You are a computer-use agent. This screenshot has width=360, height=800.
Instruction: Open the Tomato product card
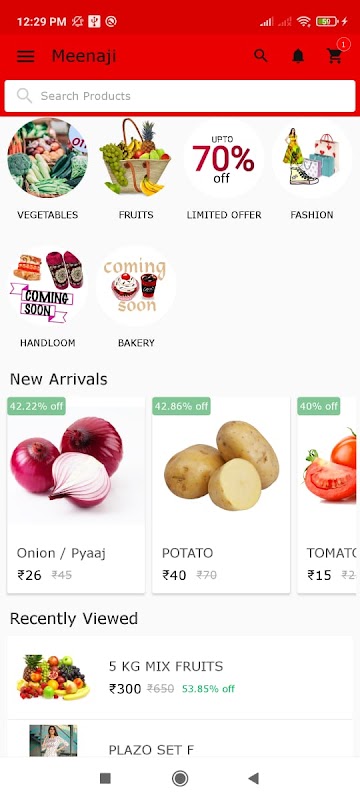[x=326, y=495]
